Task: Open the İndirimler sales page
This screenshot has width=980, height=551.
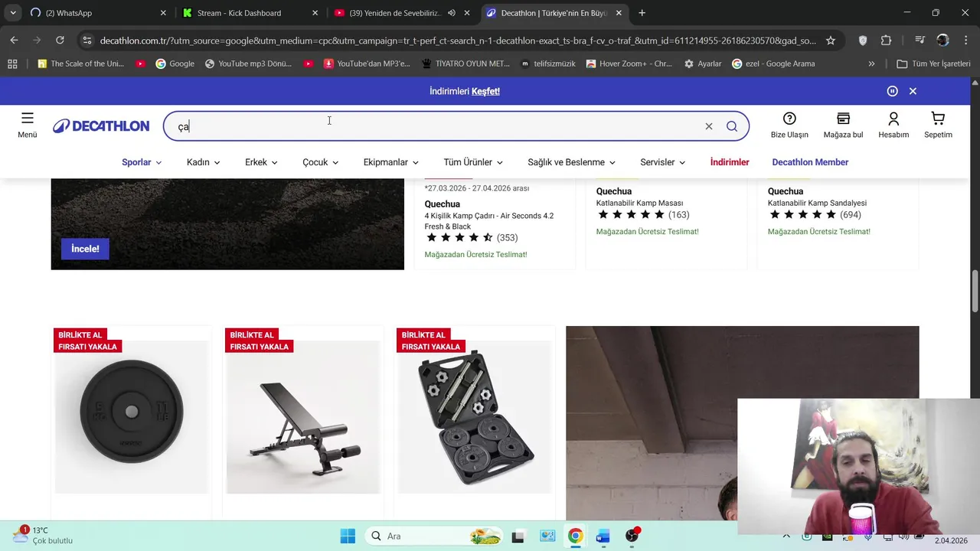Action: click(730, 162)
